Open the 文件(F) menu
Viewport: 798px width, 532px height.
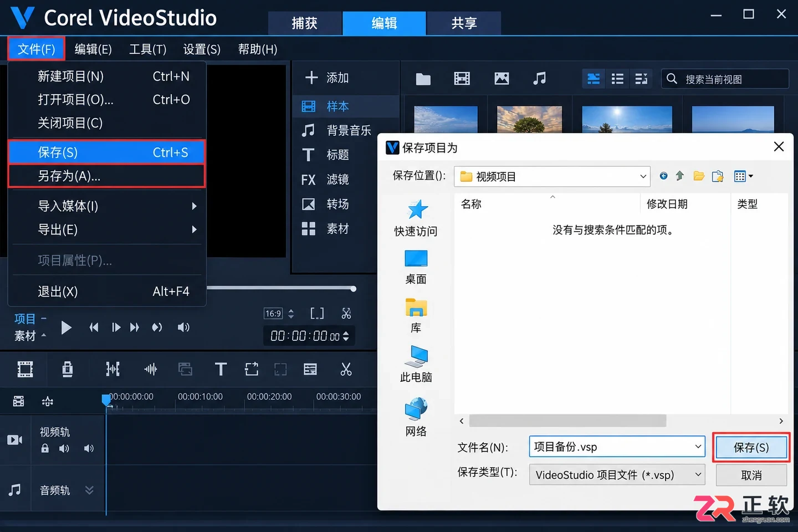36,49
